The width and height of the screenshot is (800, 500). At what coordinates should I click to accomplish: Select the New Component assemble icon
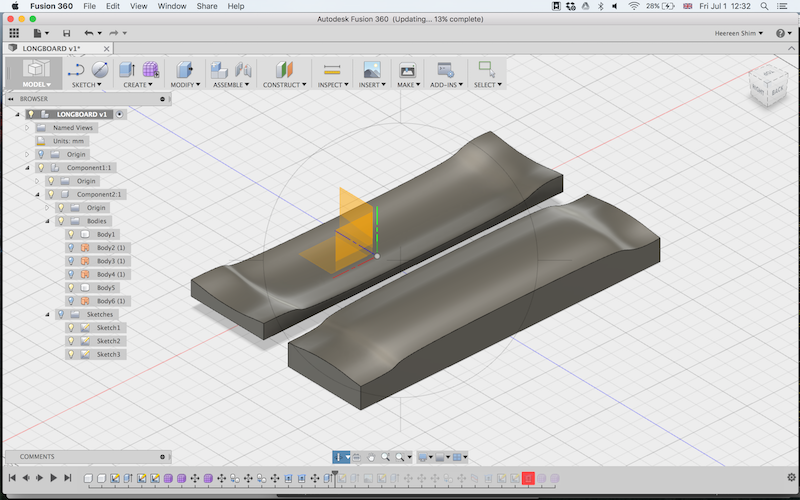[219, 70]
